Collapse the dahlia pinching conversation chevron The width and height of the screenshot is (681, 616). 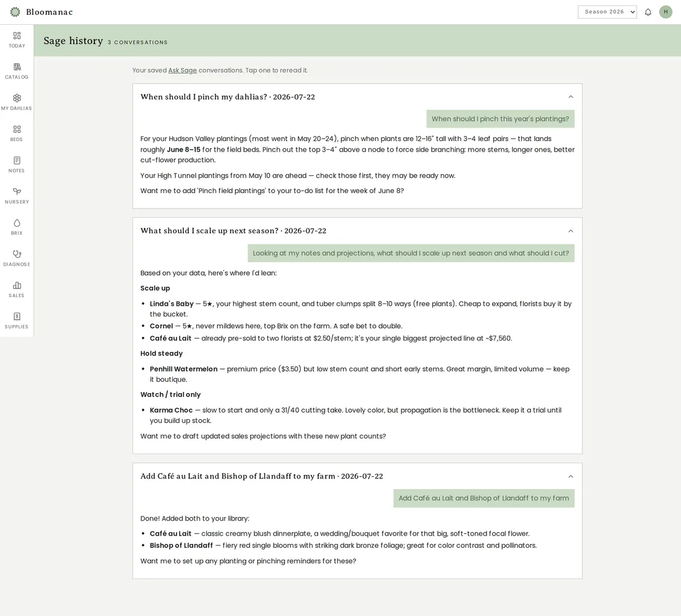571,97
